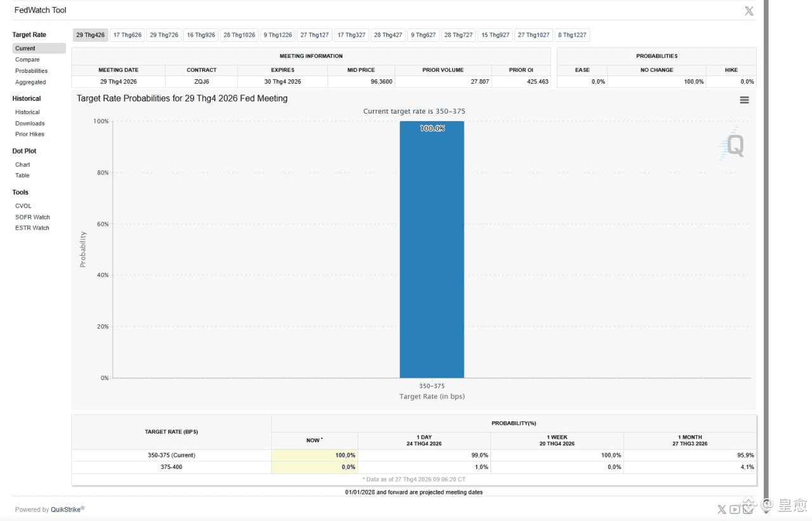Screen dimensions: 812x521
Task: Open the Dot Plot Table
Action: click(x=22, y=176)
